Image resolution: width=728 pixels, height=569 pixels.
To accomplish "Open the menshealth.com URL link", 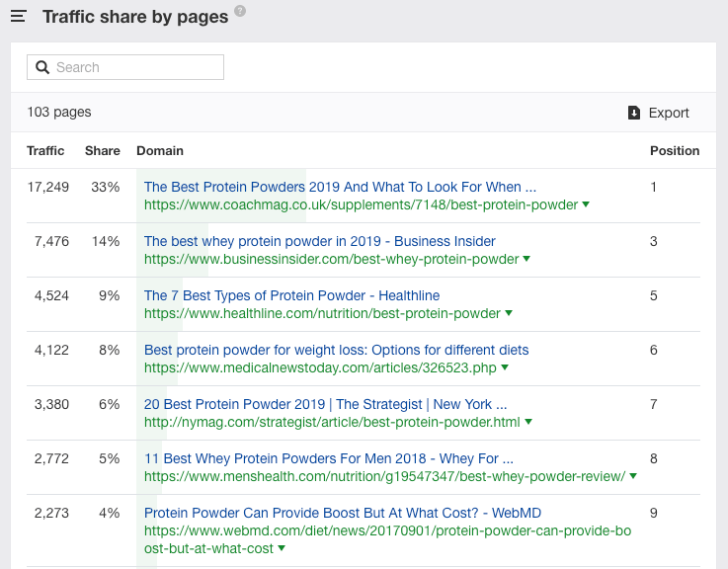I will click(384, 476).
